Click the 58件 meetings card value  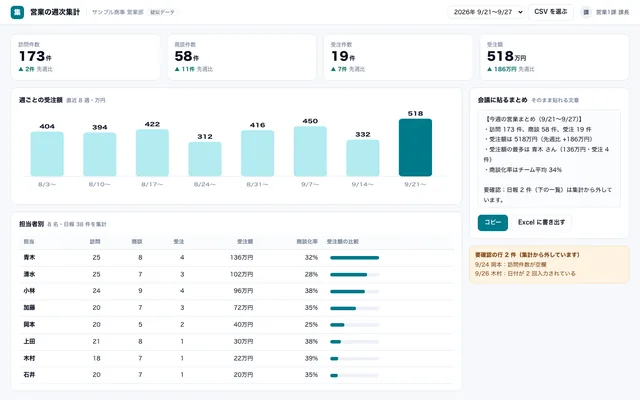click(187, 56)
